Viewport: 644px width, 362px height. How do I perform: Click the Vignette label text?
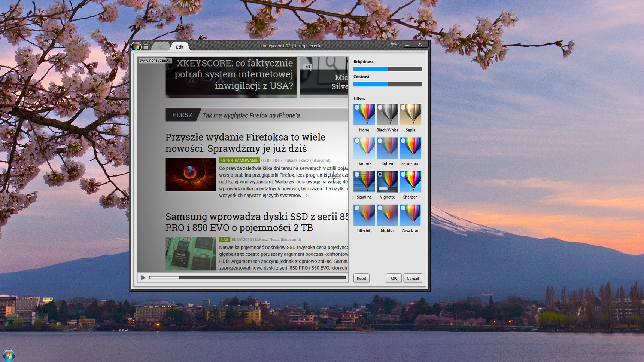pyautogui.click(x=387, y=197)
